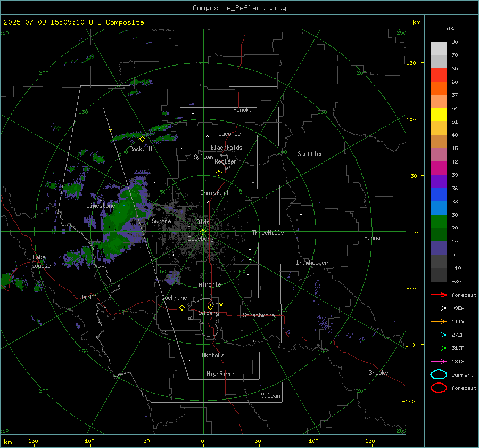This screenshot has height=448, width=479.
Task: Click the current legend label
Action: point(463,374)
